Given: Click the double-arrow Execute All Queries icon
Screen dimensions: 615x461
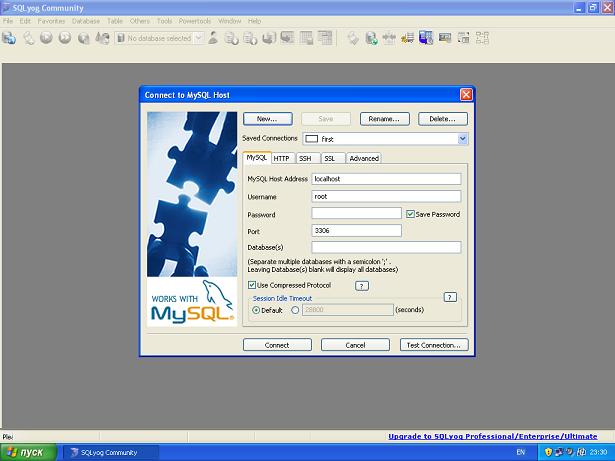Looking at the screenshot, I should coord(65,38).
